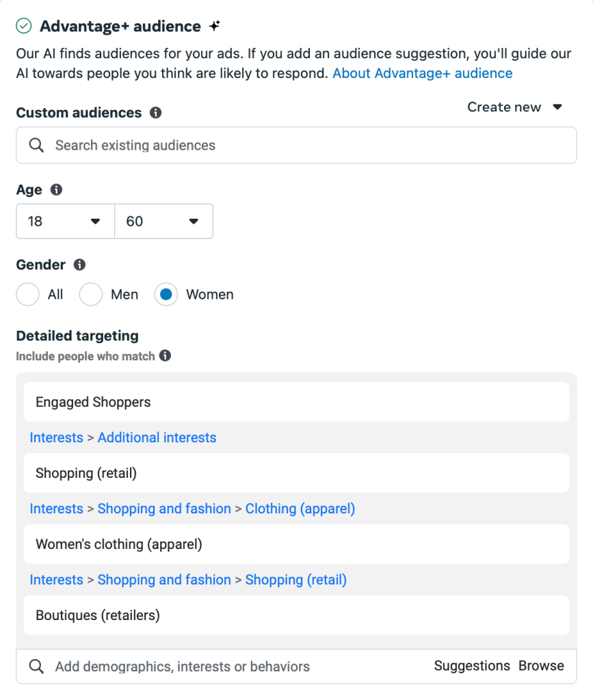Viewport: 593px width, 700px height.
Task: Click the Advantage+ audience green checkmark icon
Action: [x=24, y=27]
